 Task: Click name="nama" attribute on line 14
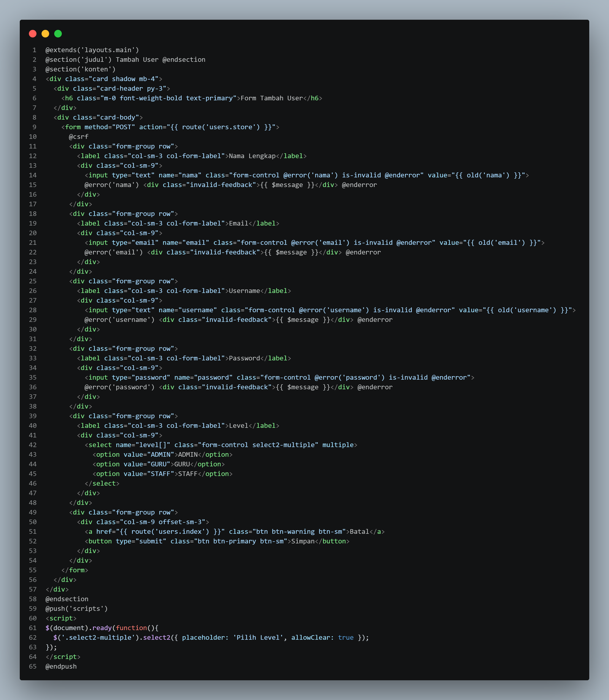(180, 175)
